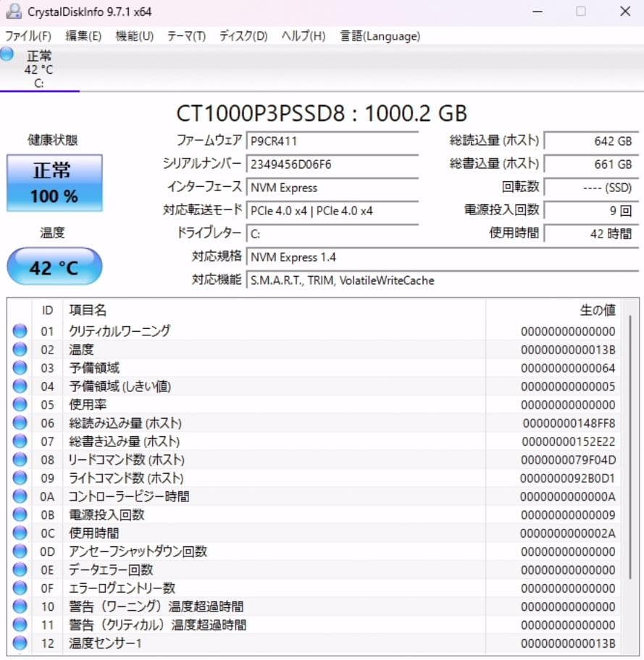The height and width of the screenshot is (660, 644).
Task: Click the drive status icon above 正常 42°C
Action: coord(7,53)
